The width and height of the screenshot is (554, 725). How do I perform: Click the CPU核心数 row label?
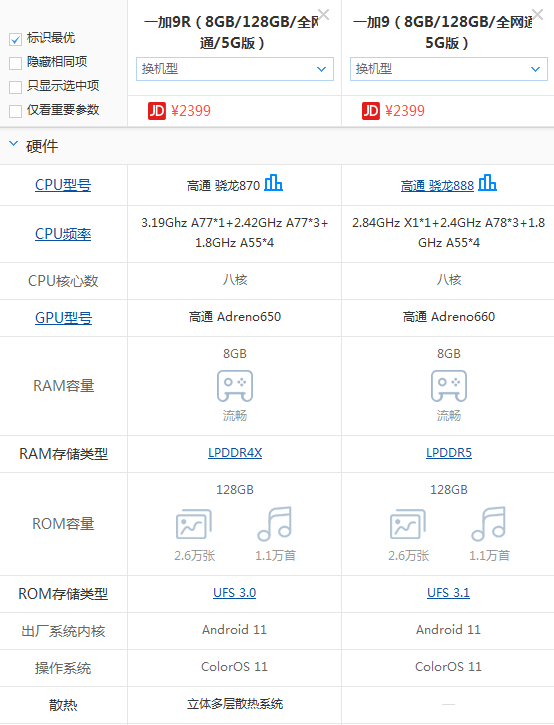click(x=63, y=281)
